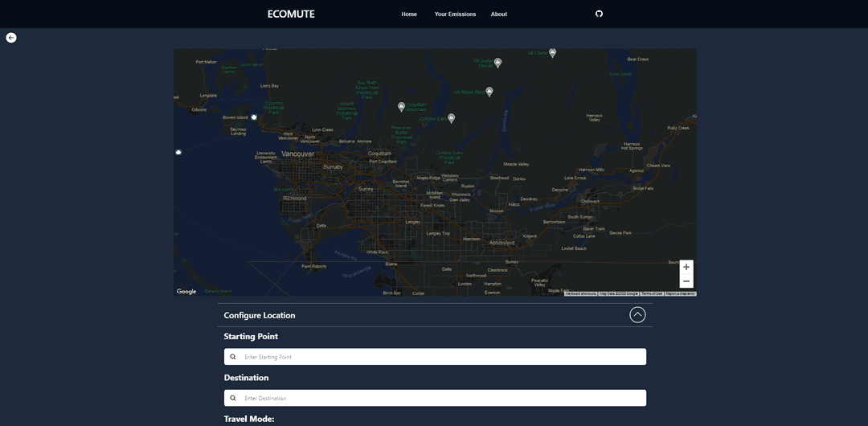The image size is (868, 426).
Task: Click the Vancouver label on the map
Action: pyautogui.click(x=298, y=154)
